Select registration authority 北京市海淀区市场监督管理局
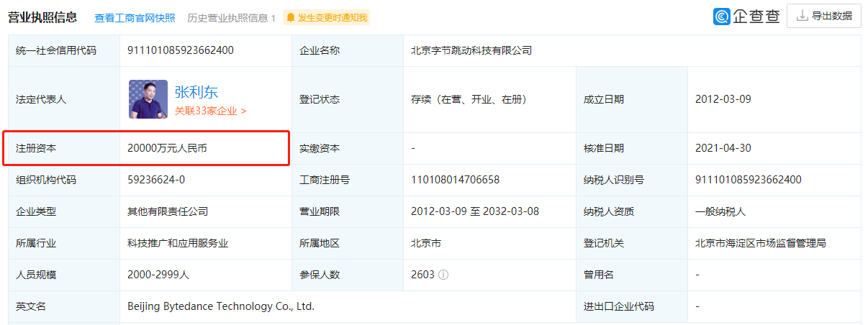This screenshot has width=868, height=325. (x=760, y=243)
